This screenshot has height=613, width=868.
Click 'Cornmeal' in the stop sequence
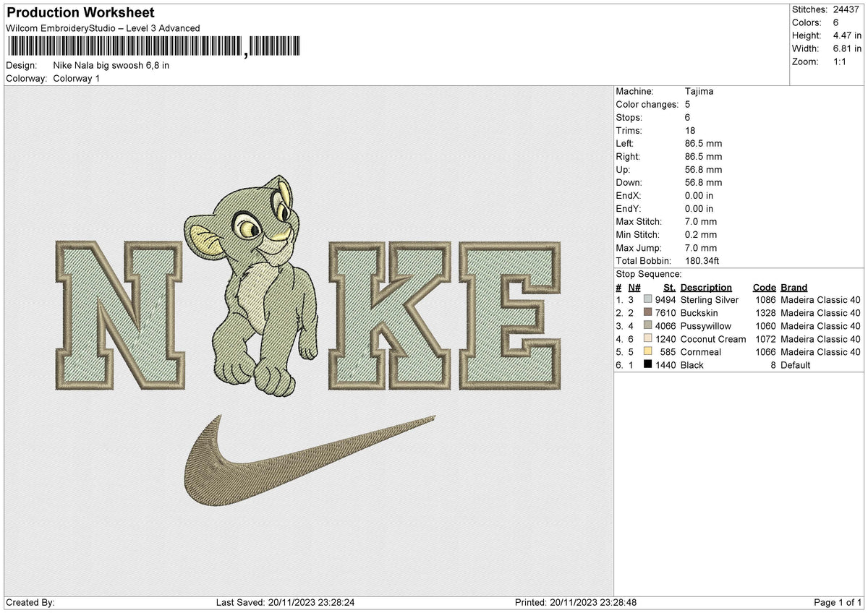pos(701,352)
